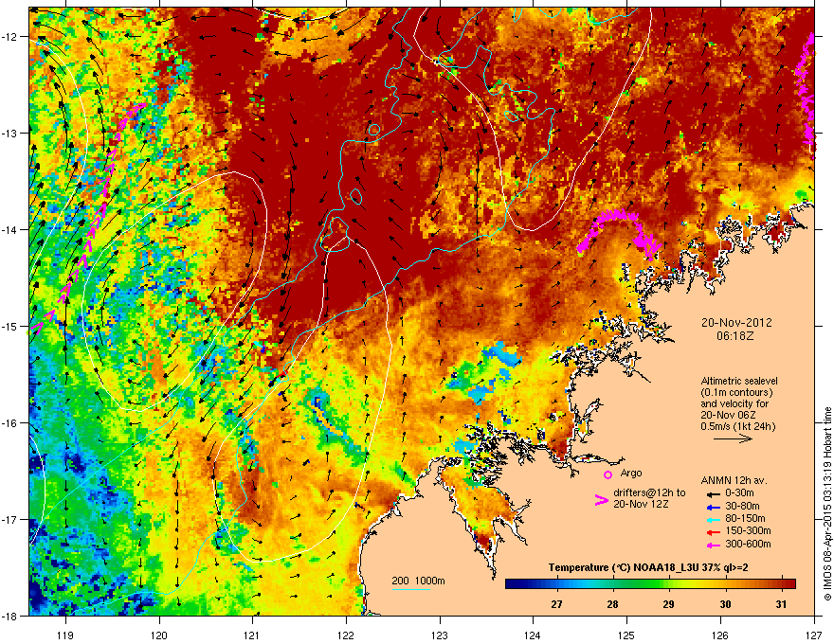The image size is (834, 644).
Task: Click the blue 30-80m arrow legend symbol
Action: pyautogui.click(x=712, y=508)
